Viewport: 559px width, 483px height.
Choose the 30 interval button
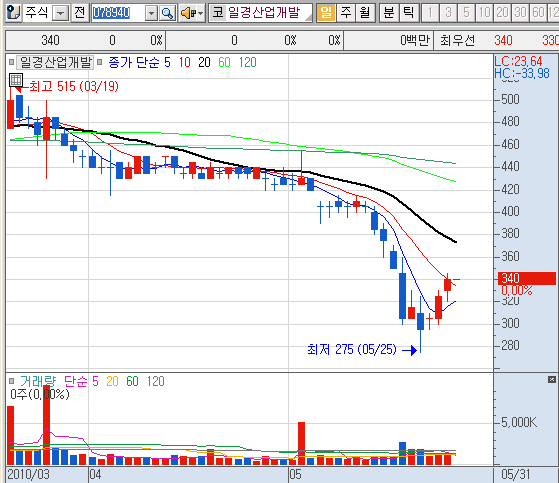click(x=520, y=13)
